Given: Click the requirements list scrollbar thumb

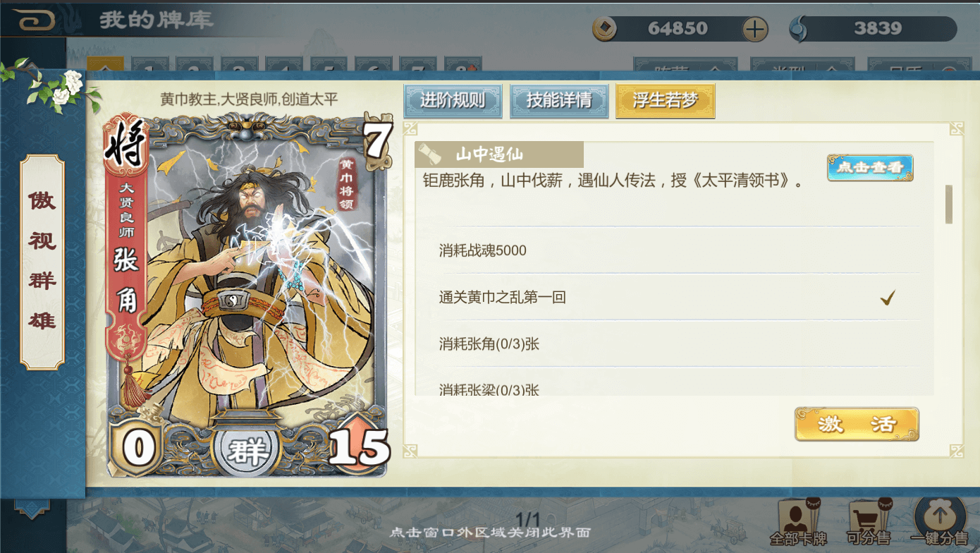Looking at the screenshot, I should pyautogui.click(x=949, y=204).
